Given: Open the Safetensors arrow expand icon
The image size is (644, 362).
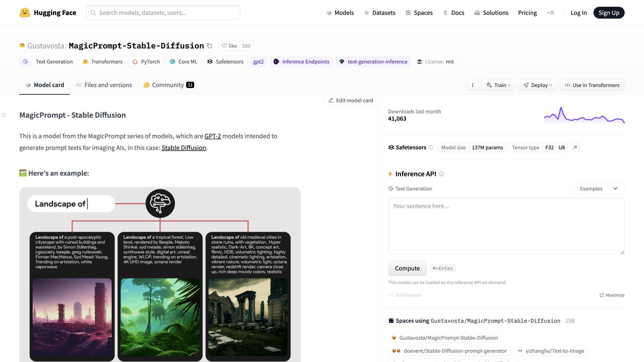Looking at the screenshot, I should 575,147.
